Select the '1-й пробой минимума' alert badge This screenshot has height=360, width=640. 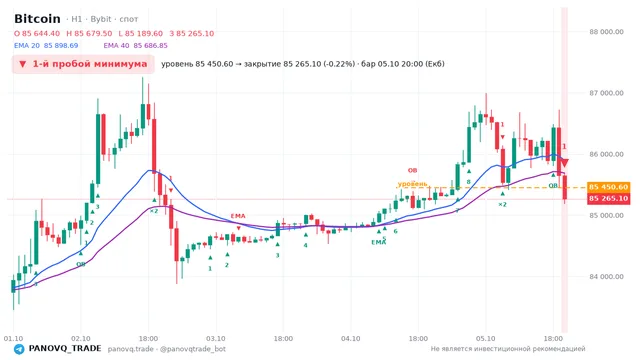point(83,64)
